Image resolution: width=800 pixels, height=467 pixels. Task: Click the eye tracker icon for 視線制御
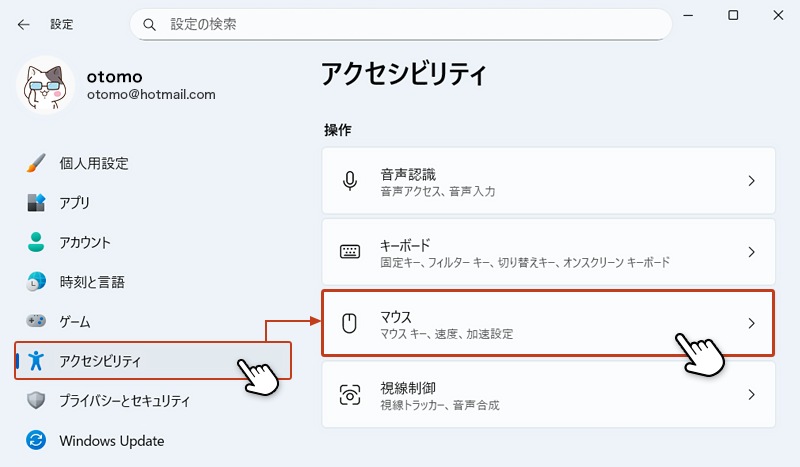(350, 395)
